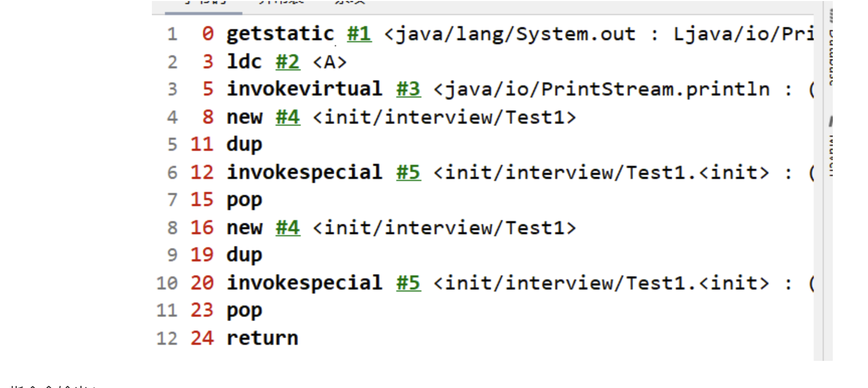Viewport: 868px width, 388px height.
Task: Click the return instruction at offset 24
Action: coord(263,338)
